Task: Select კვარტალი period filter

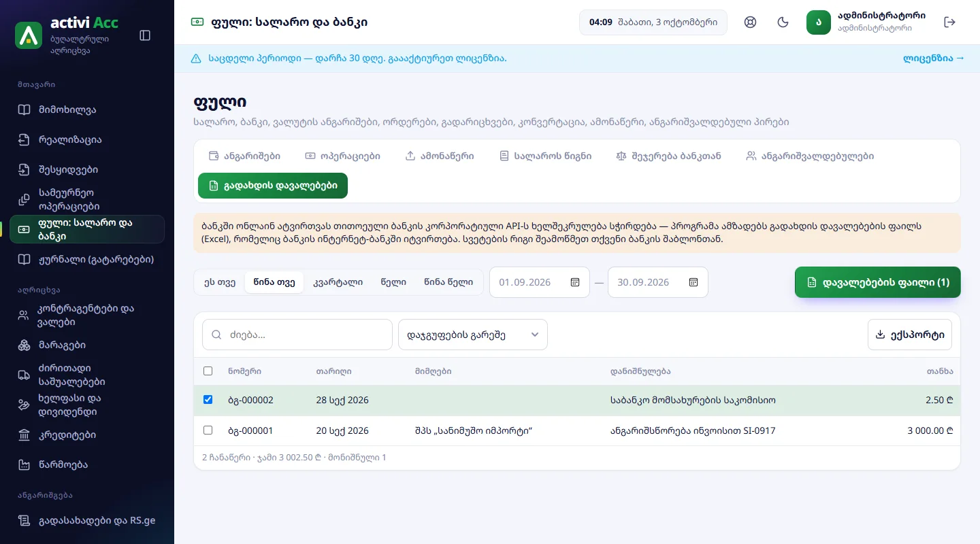Action: click(x=338, y=282)
